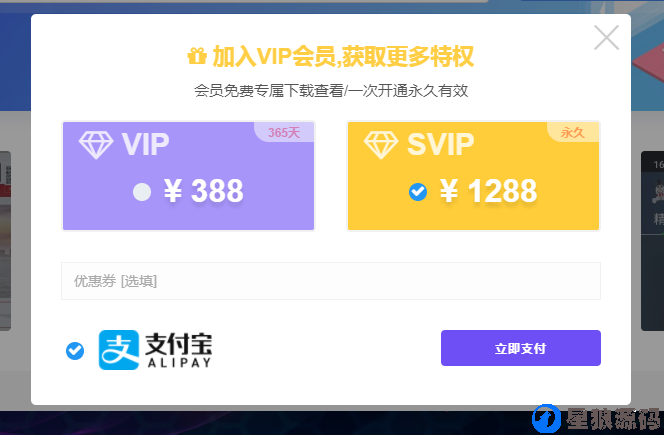Viewport: 664px width, 435px height.
Task: Click the gift icon beside the title
Action: pyautogui.click(x=197, y=56)
